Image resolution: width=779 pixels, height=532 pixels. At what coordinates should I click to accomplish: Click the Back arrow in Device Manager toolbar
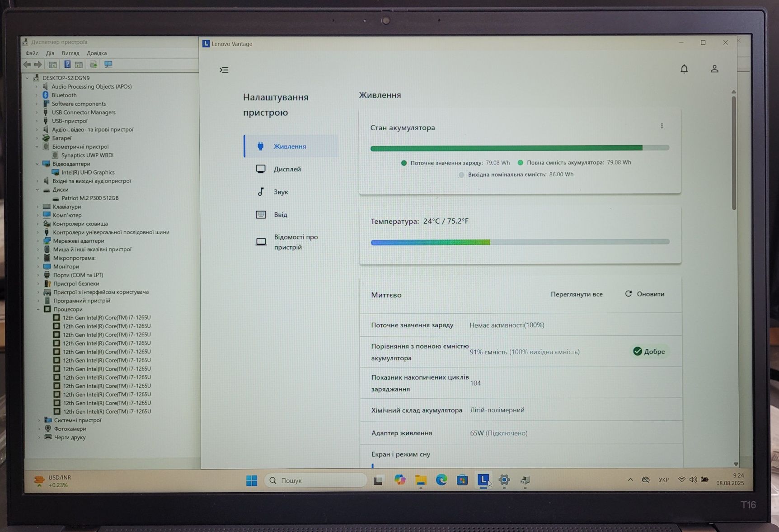tap(27, 65)
